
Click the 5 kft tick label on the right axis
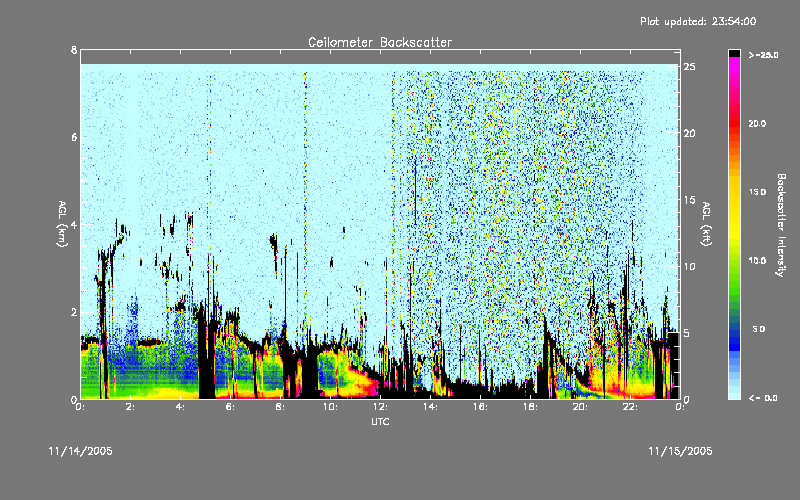pos(687,333)
